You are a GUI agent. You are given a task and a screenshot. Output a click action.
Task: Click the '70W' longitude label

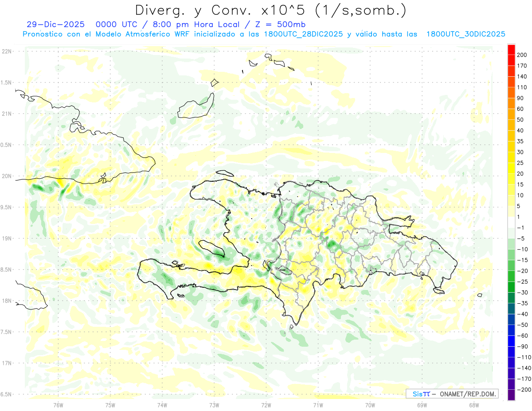(370, 405)
